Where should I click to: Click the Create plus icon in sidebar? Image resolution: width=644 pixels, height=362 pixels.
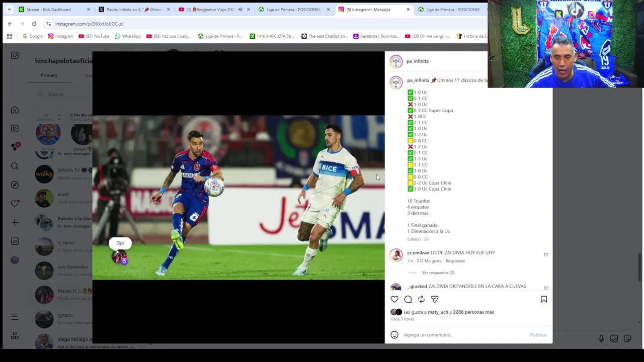15,222
